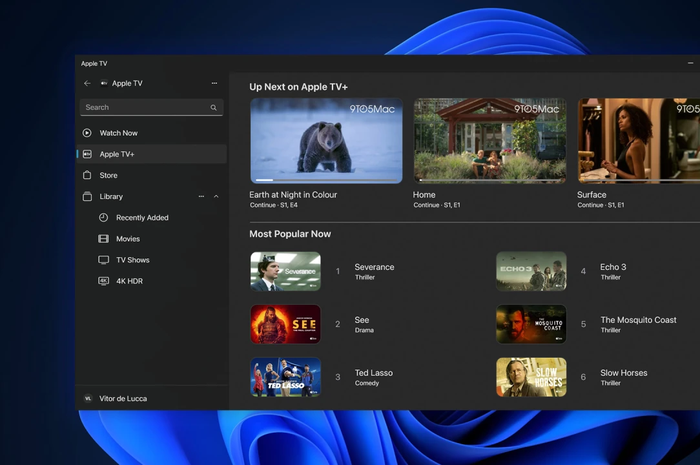
Task: Click the 4K HDR badge icon
Action: pos(103,281)
